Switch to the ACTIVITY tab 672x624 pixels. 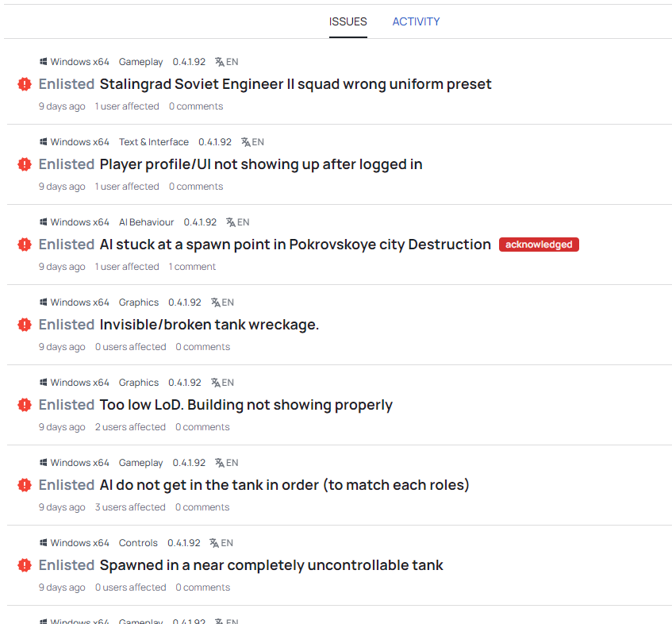417,21
